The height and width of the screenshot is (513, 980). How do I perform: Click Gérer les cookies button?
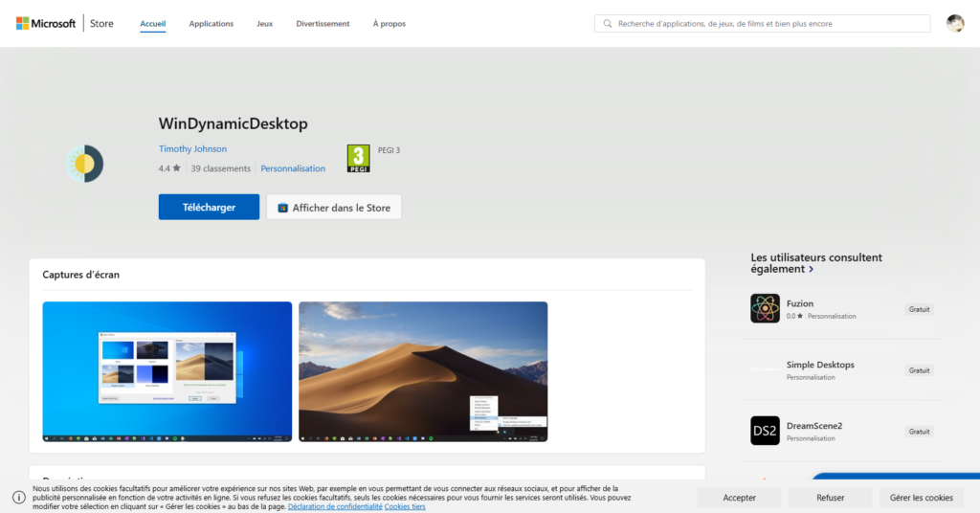922,498
